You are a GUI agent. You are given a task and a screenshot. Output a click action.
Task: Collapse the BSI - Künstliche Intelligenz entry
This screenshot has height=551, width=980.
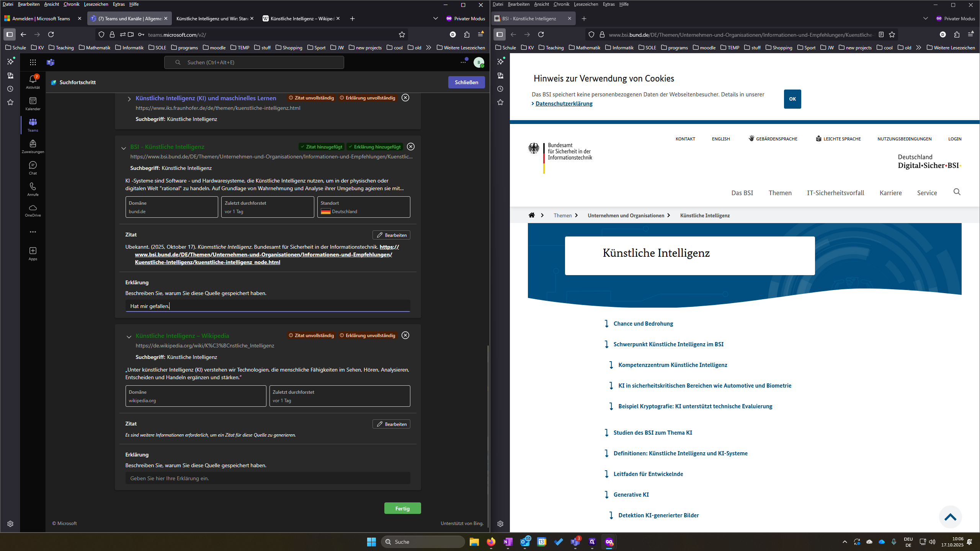click(124, 148)
